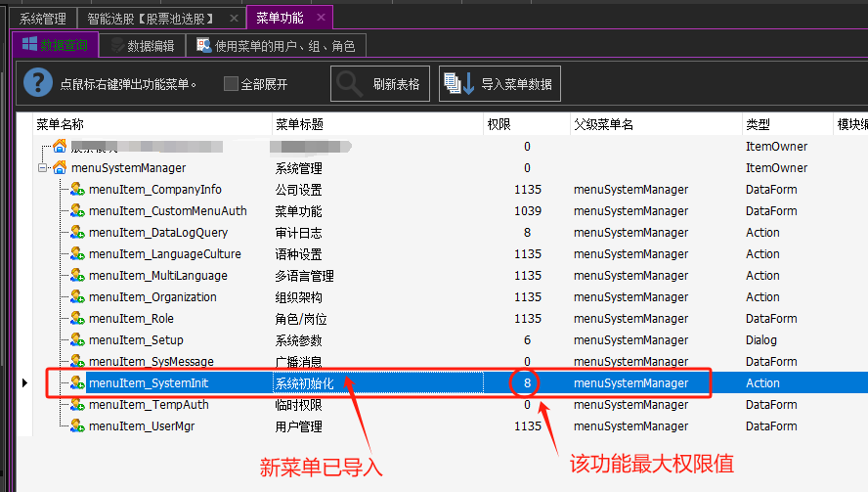The height and width of the screenshot is (492, 868).
Task: Click the Dialog type cell
Action: click(761, 340)
